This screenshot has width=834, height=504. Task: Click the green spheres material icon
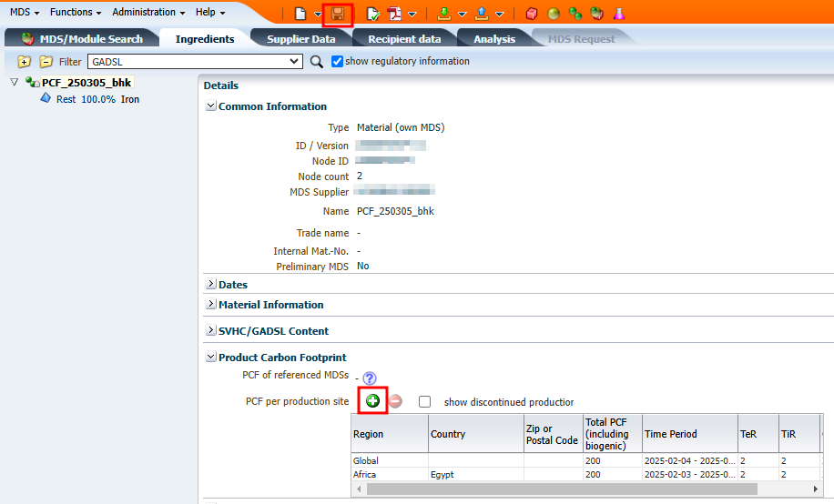point(575,14)
